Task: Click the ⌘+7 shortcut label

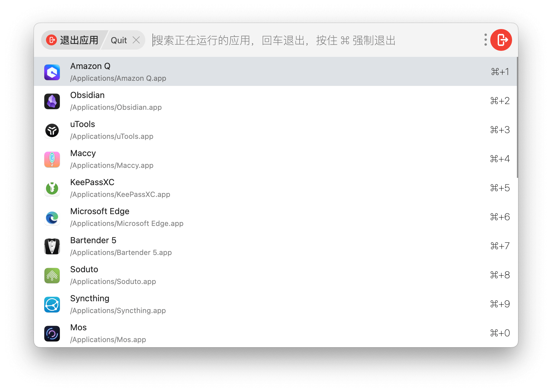Action: [x=500, y=246]
